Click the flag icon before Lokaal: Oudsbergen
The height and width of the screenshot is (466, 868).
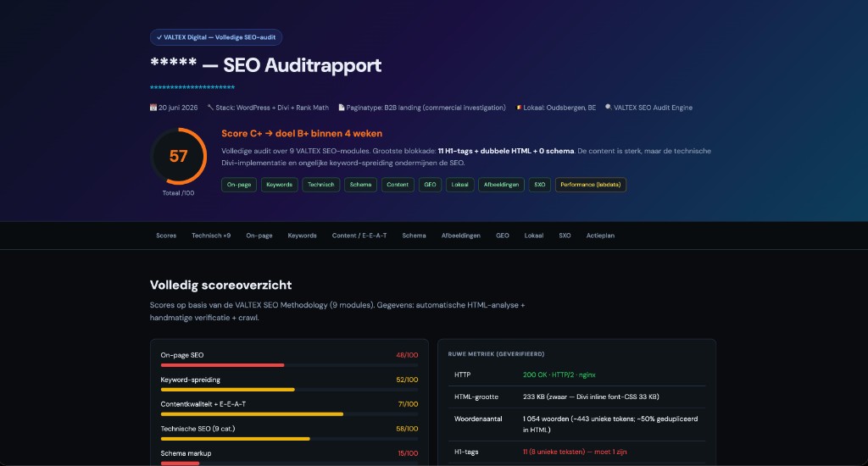(x=519, y=108)
